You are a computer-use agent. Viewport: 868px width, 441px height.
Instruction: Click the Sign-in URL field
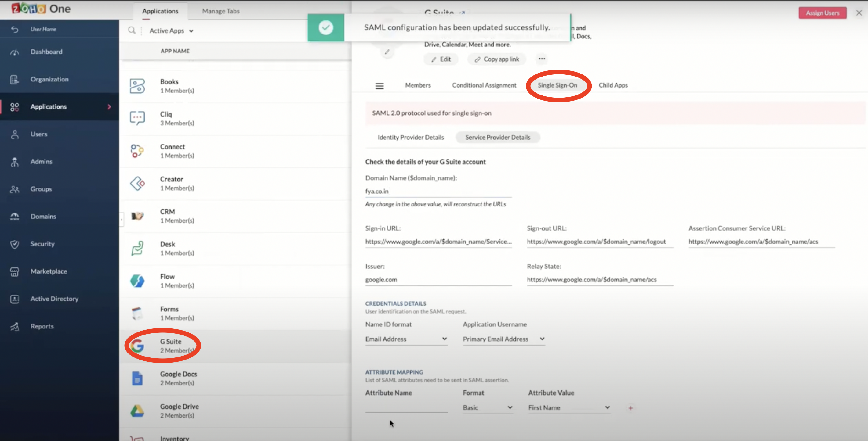click(438, 242)
